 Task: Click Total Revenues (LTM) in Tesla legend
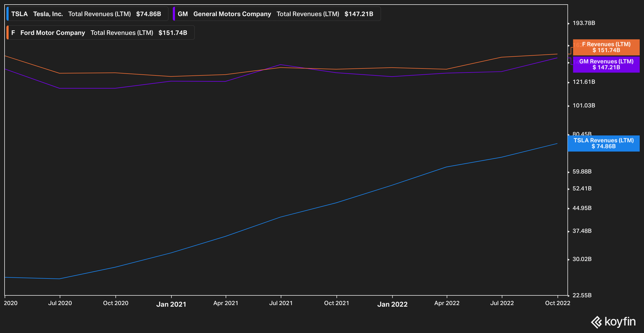point(100,14)
